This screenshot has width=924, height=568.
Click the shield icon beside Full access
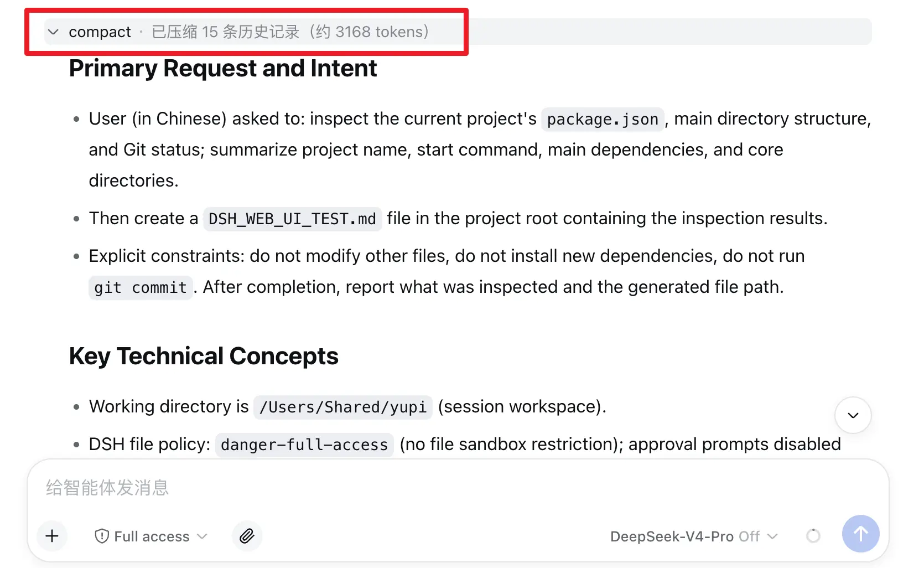coord(102,536)
